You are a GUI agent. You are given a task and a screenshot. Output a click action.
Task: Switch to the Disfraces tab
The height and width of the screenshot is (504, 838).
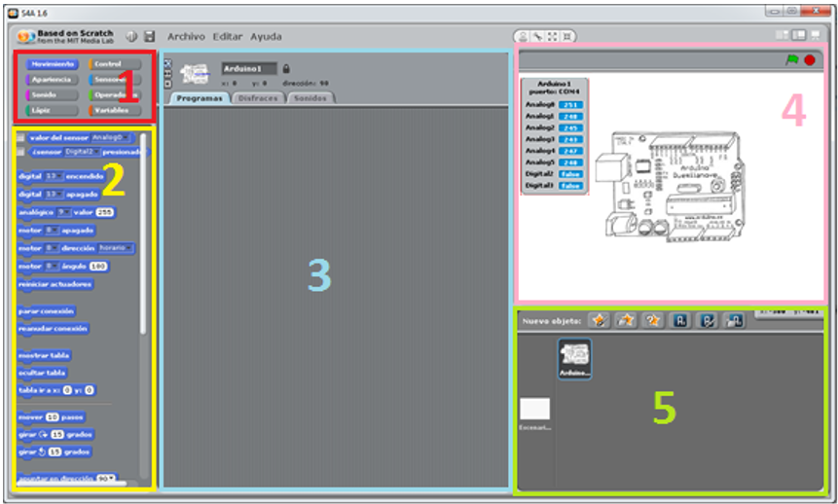tap(258, 98)
